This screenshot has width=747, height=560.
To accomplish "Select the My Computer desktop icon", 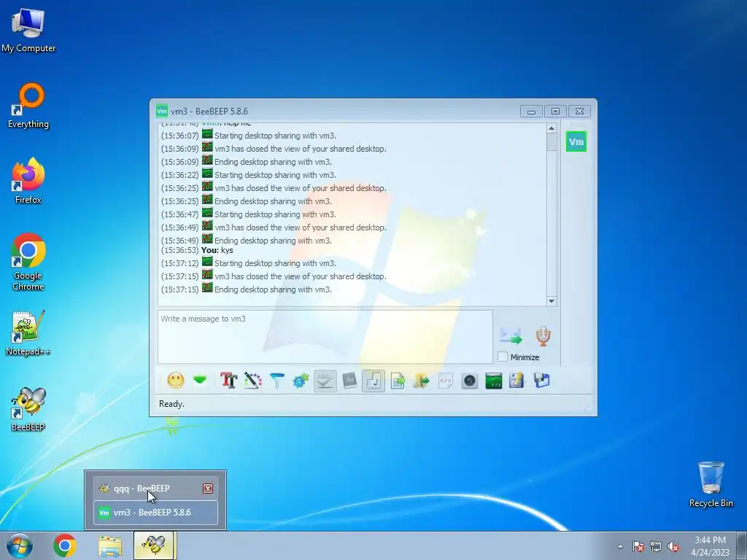I will [28, 31].
